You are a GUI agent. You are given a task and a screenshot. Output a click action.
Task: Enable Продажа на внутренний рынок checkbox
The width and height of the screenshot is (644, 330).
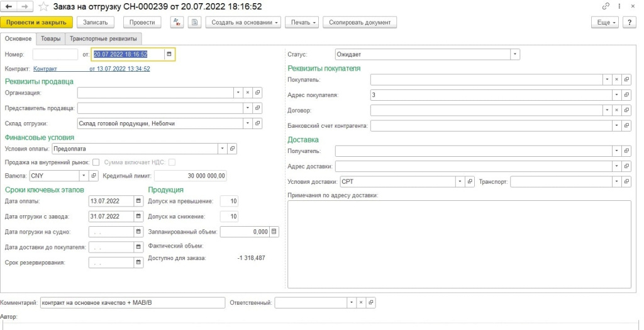pos(96,162)
